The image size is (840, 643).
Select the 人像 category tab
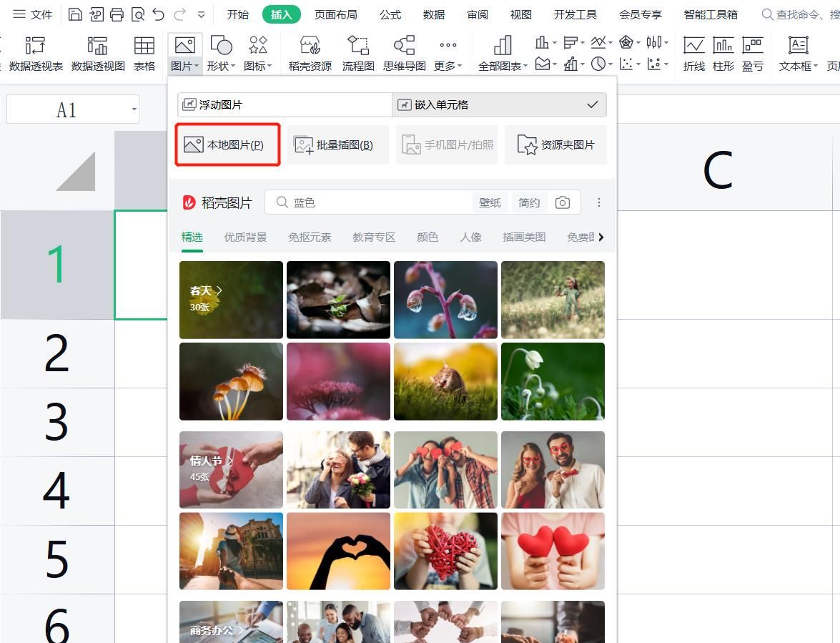click(x=470, y=237)
